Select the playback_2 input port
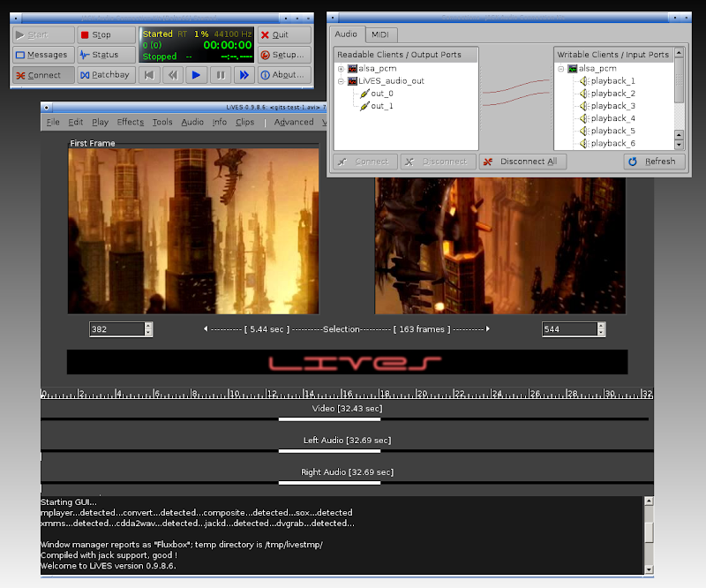Viewport: 706px width, 588px height. (607, 94)
